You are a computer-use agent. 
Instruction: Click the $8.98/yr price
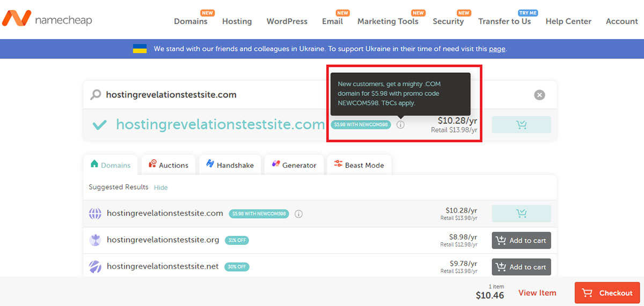point(463,237)
